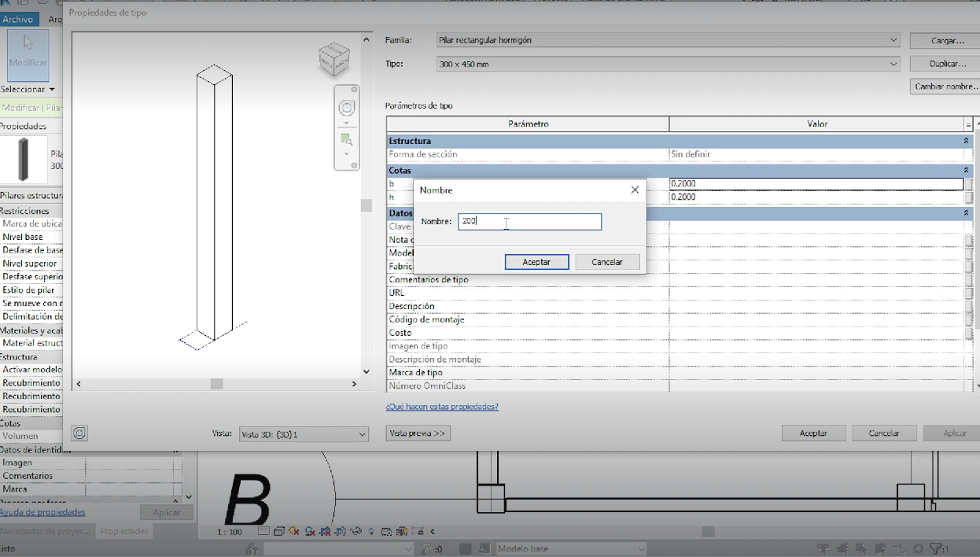The image size is (980, 557).
Task: Click Cancelar in Propiedades de tipo
Action: pos(884,433)
